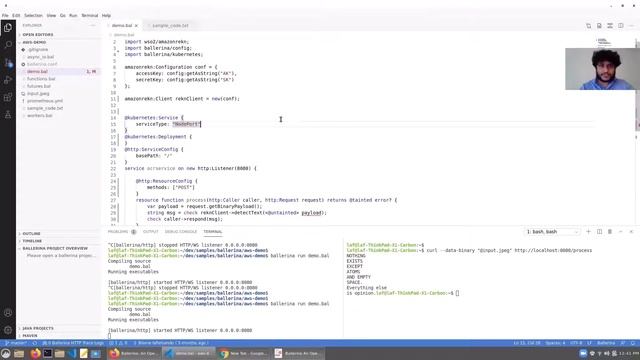Image resolution: width=640 pixels, height=360 pixels.
Task: Expand the Java Projects section
Action: point(38,328)
